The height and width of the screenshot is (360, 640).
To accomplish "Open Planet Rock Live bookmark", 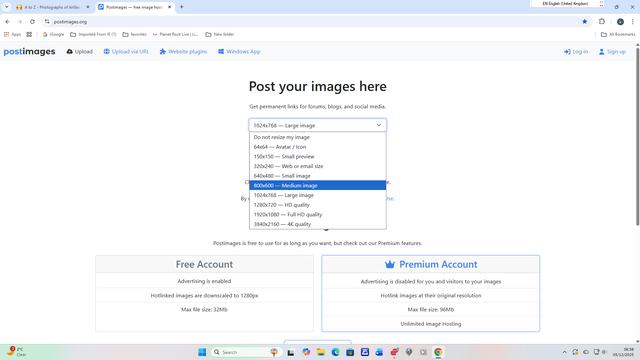I will tap(175, 34).
